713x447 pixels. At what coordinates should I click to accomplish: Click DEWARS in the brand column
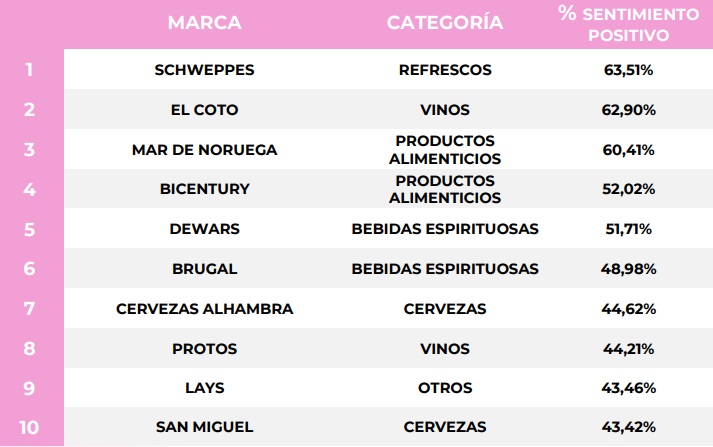click(204, 229)
